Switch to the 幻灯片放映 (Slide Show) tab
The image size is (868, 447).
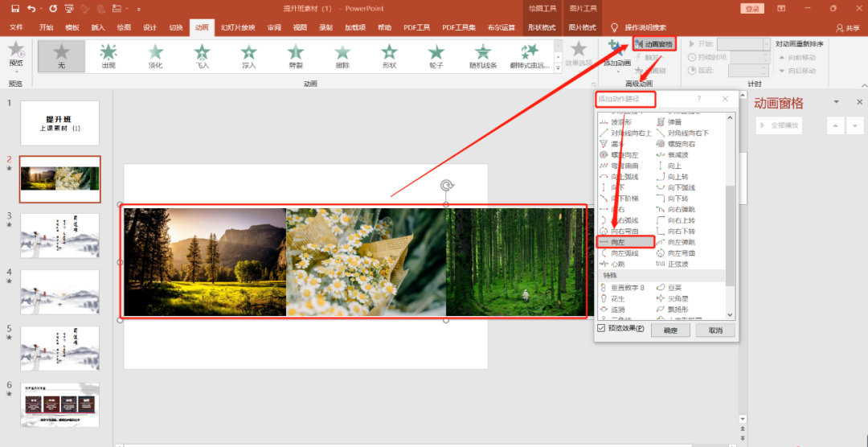[x=238, y=27]
